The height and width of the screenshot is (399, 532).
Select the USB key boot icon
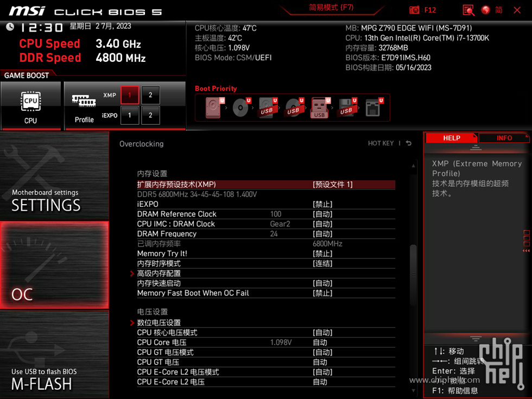pyautogui.click(x=320, y=107)
